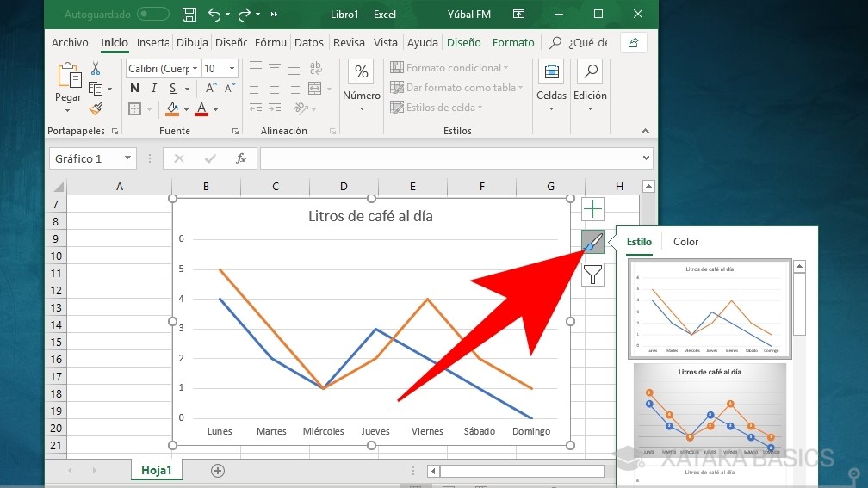Switch to the green Diseño chart tab
The image size is (868, 488).
pyautogui.click(x=464, y=43)
